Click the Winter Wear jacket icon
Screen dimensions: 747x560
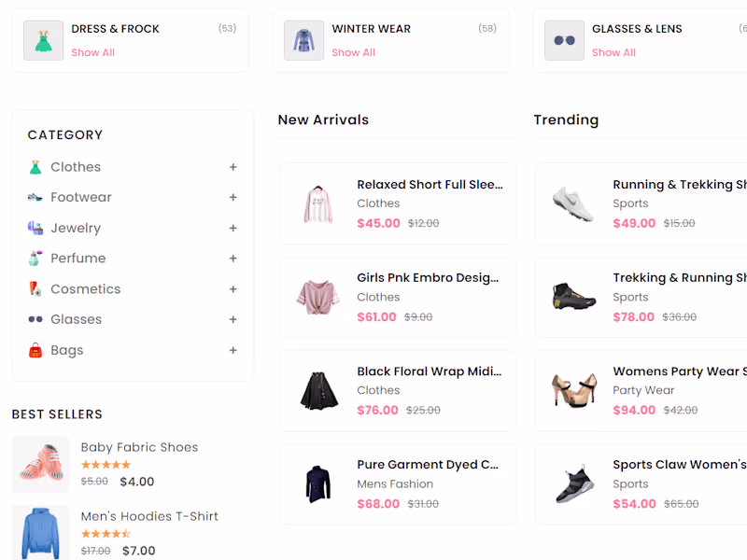[x=303, y=41]
